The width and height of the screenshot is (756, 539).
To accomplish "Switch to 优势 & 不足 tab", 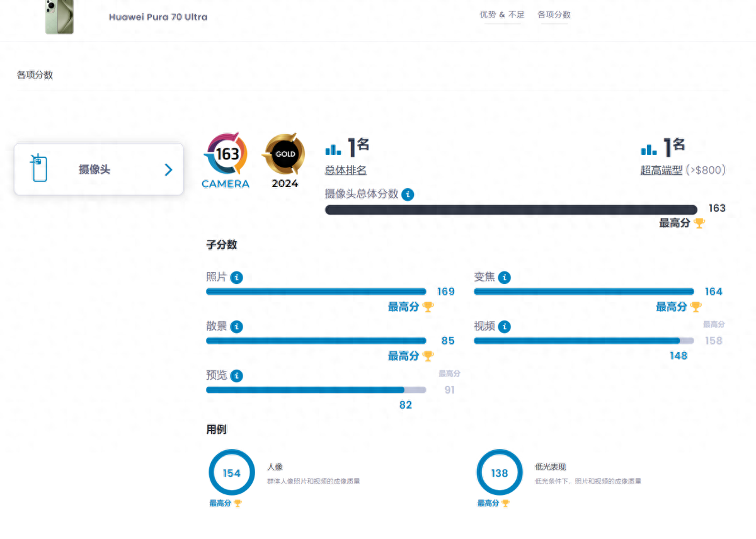I will point(501,14).
